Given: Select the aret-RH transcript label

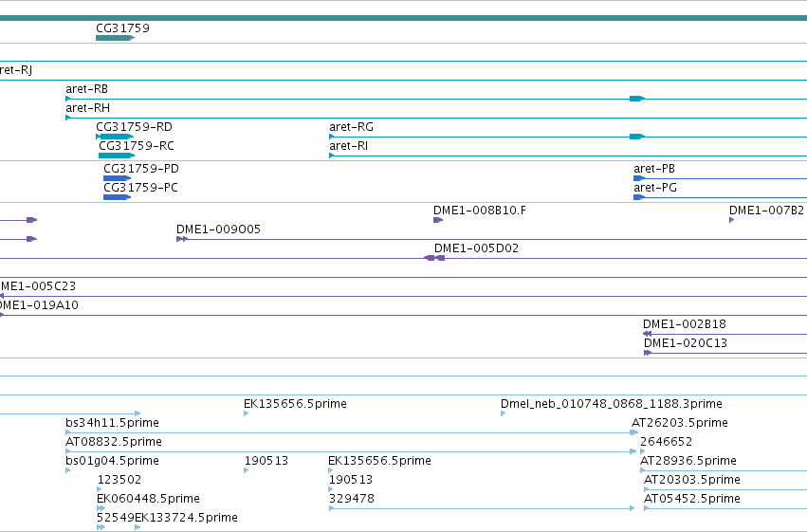Looking at the screenshot, I should 87,108.
